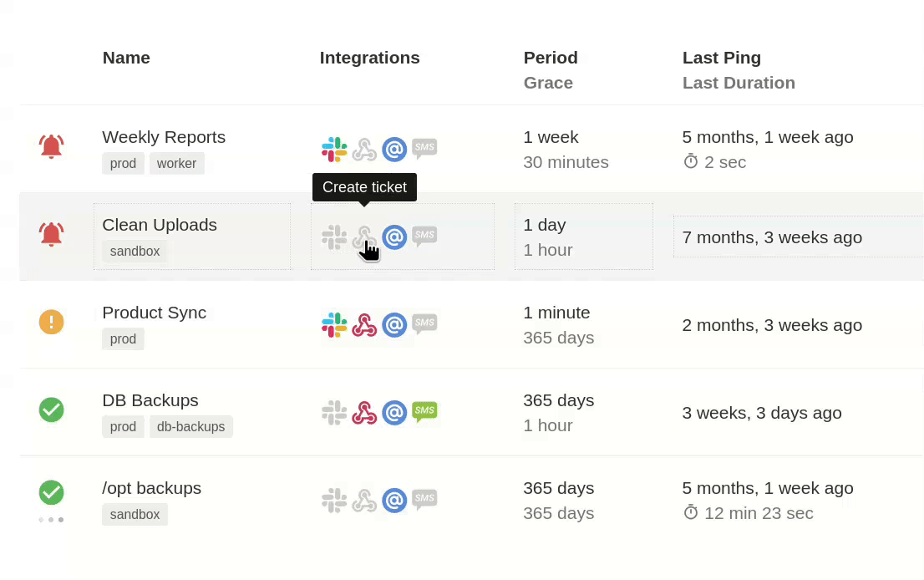Click the stopwatch icon next to 12 min 23 sec
Screen dimensions: 924x580
coord(690,513)
